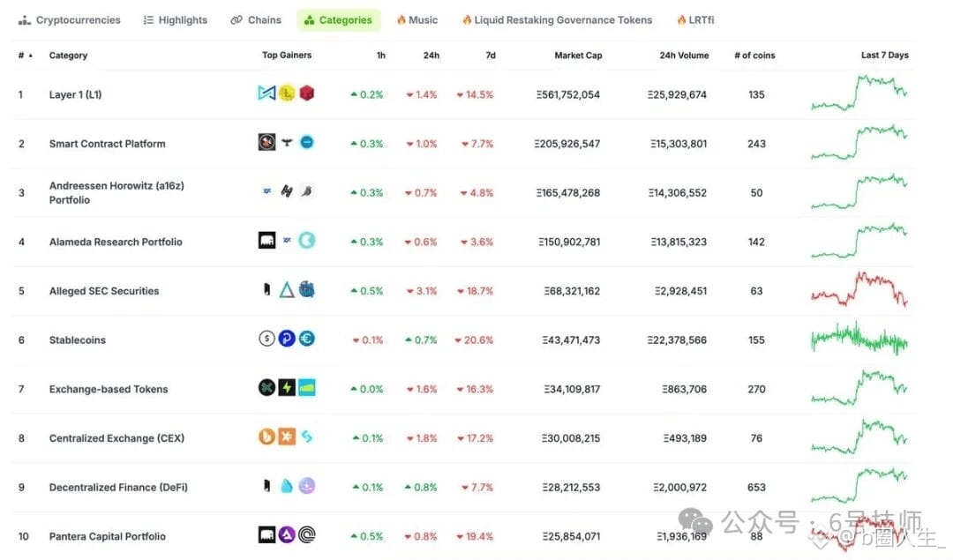Click the yellow coin icon in Layer 1 row

pos(287,93)
